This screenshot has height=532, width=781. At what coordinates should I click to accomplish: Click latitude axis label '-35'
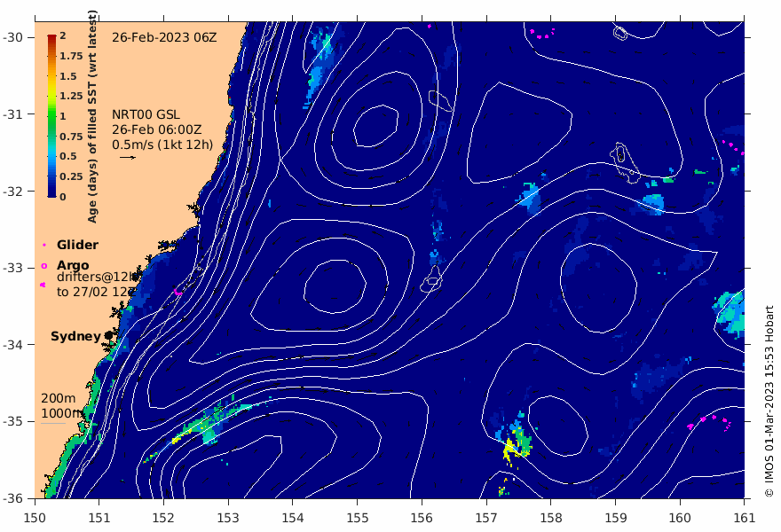(x=12, y=421)
